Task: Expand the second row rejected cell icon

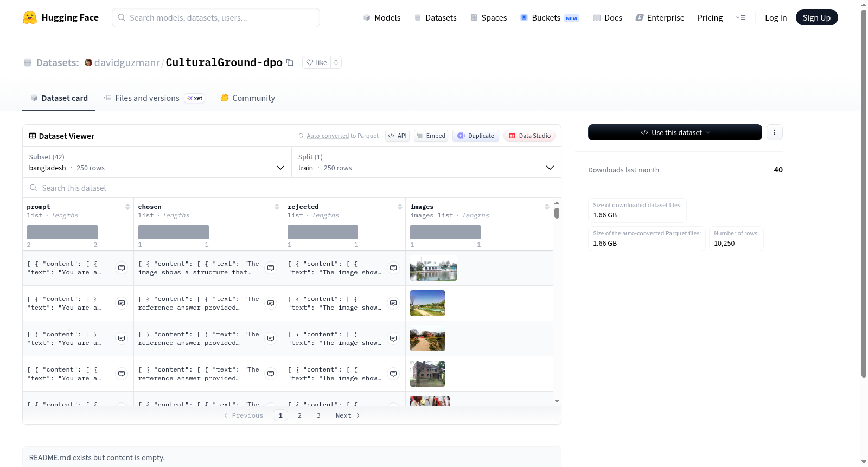Action: pyautogui.click(x=393, y=303)
